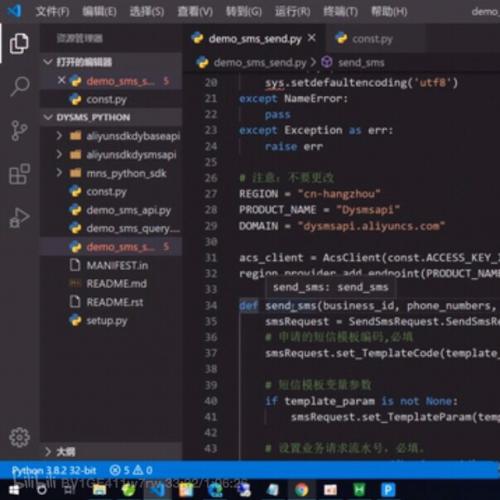Image resolution: width=500 pixels, height=500 pixels.
Task: Close demo_sms_s... entry in open editors
Action: (61, 80)
